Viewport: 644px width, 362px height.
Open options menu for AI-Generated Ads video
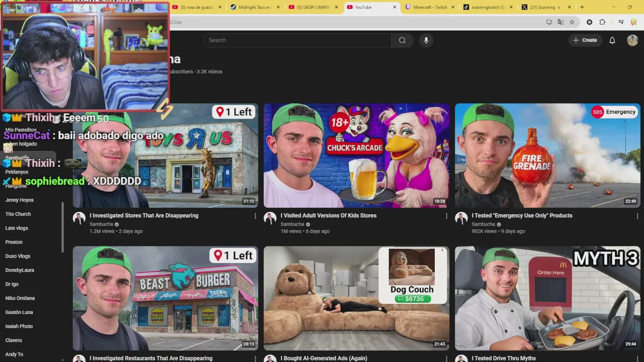tap(446, 358)
